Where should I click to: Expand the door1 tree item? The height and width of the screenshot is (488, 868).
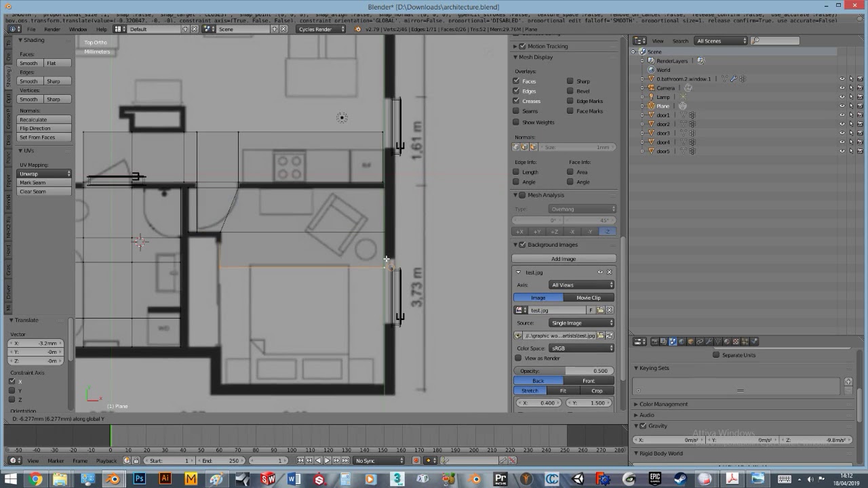click(642, 115)
